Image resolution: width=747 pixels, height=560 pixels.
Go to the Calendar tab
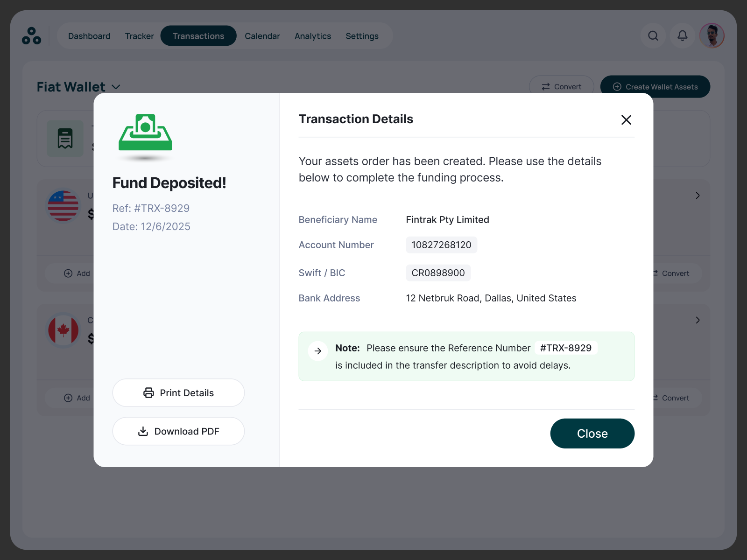tap(262, 36)
